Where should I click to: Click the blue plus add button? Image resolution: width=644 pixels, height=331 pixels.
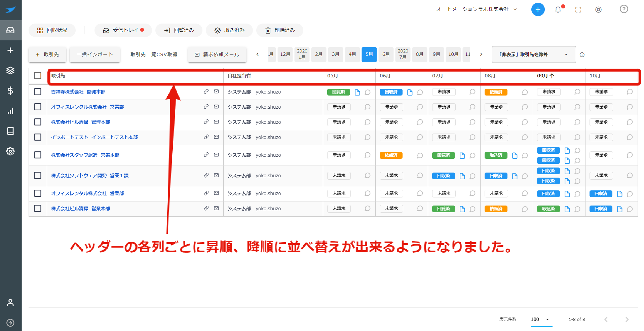point(538,9)
